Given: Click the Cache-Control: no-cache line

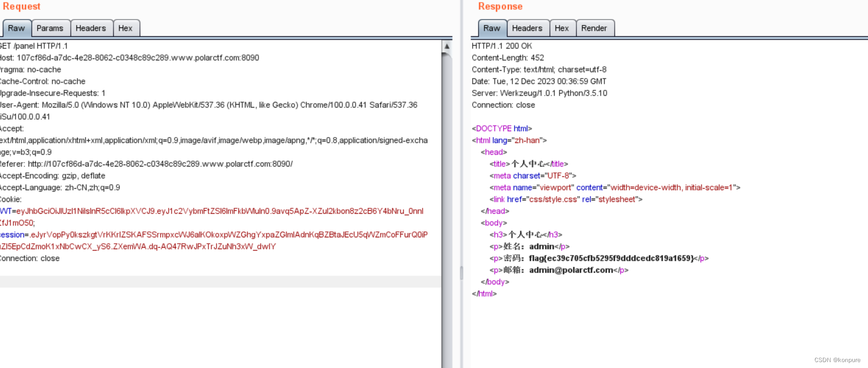Looking at the screenshot, I should pos(43,81).
